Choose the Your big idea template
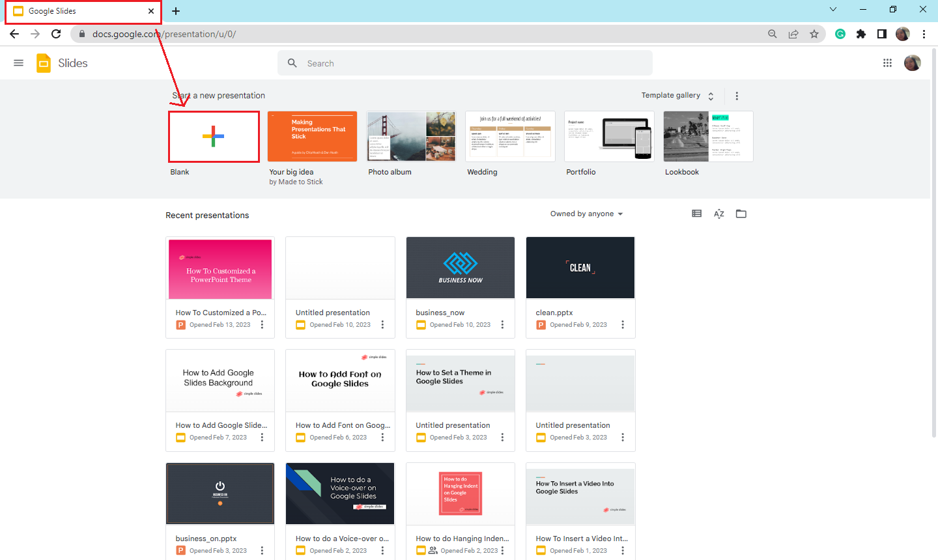This screenshot has height=560, width=938. click(x=313, y=137)
